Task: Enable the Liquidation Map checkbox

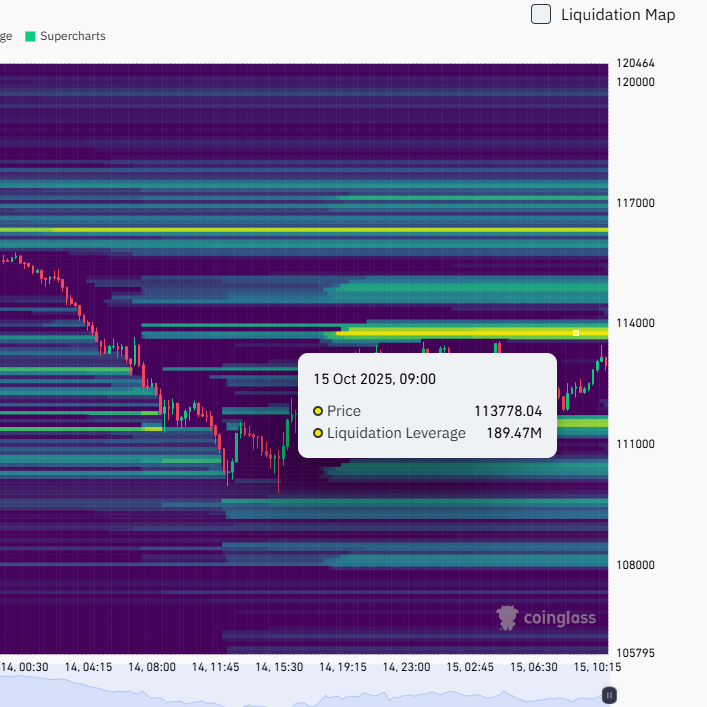Action: click(x=541, y=14)
